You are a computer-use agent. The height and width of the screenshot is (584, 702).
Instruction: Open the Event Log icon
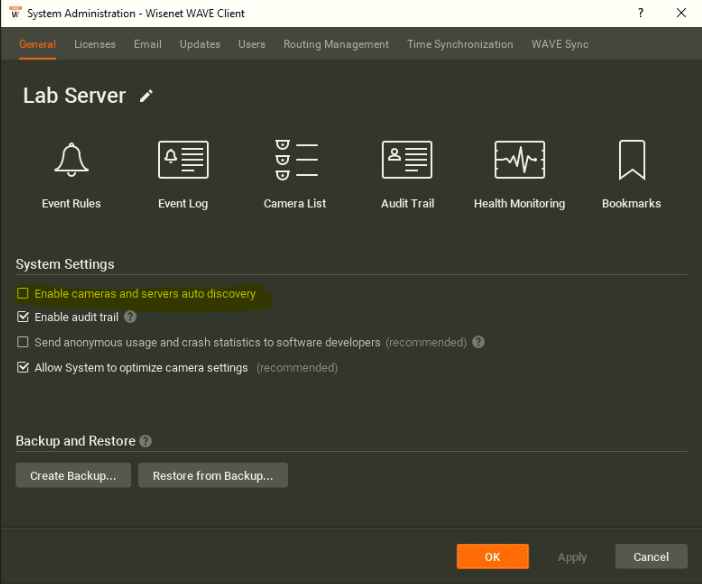click(x=183, y=160)
